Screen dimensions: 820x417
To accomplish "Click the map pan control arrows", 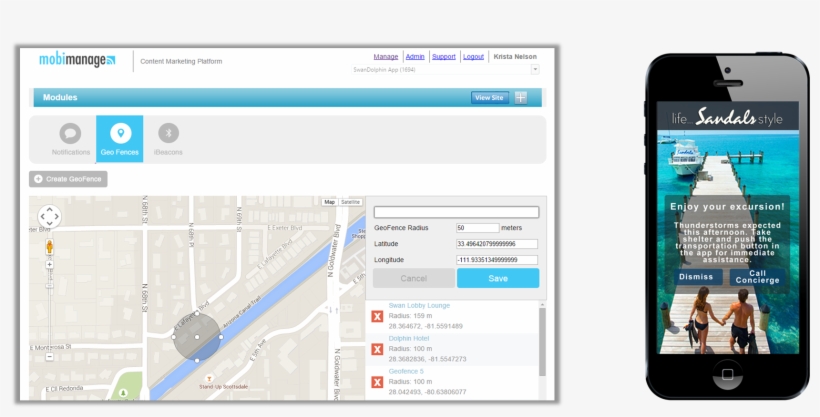I will 49,216.
